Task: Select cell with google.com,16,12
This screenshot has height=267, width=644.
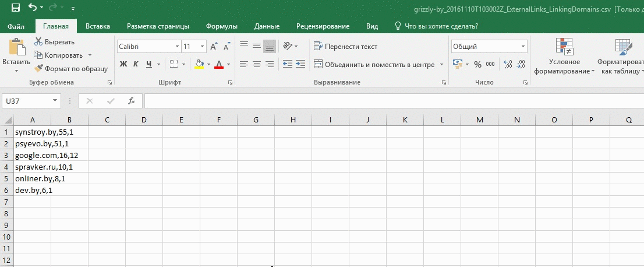Action: pyautogui.click(x=33, y=155)
